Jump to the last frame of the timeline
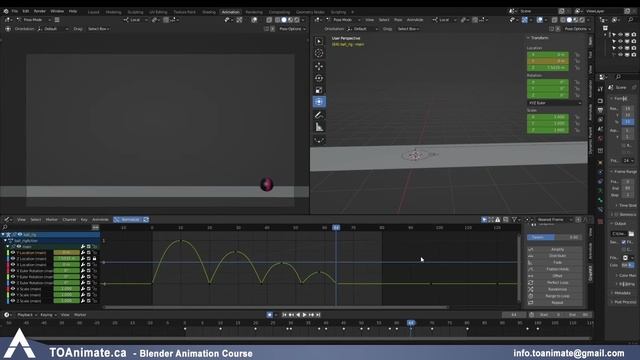 [x=318, y=315]
